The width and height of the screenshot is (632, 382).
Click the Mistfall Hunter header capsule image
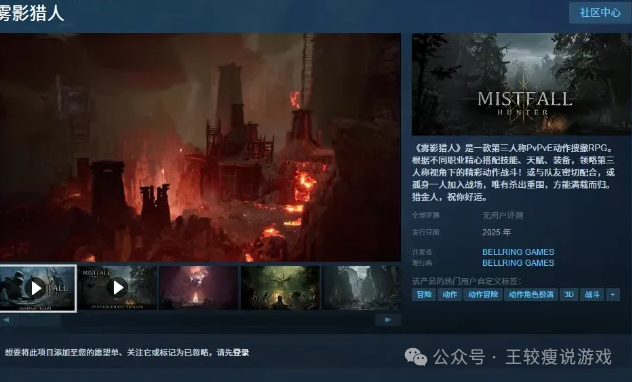point(522,84)
